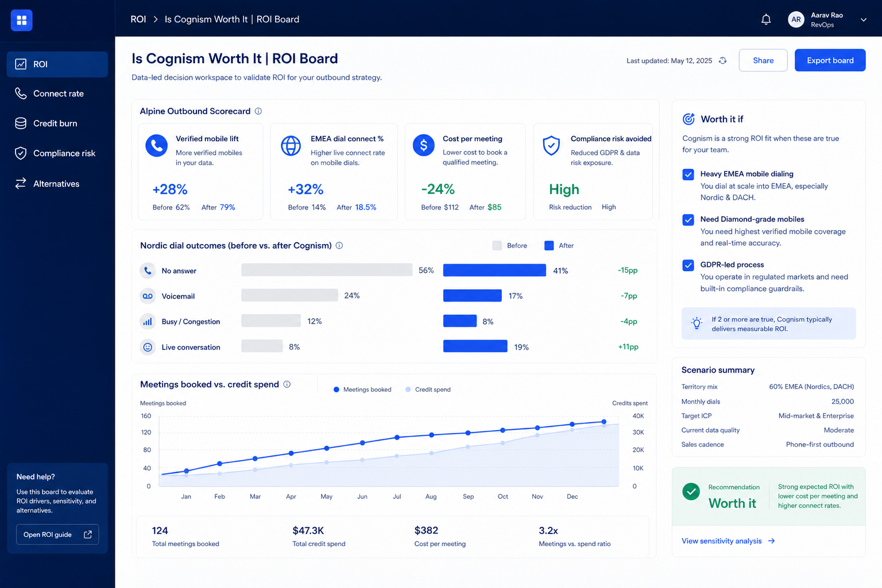882x588 pixels.
Task: Click the '+28%' verified mobile lift value
Action: tap(170, 189)
